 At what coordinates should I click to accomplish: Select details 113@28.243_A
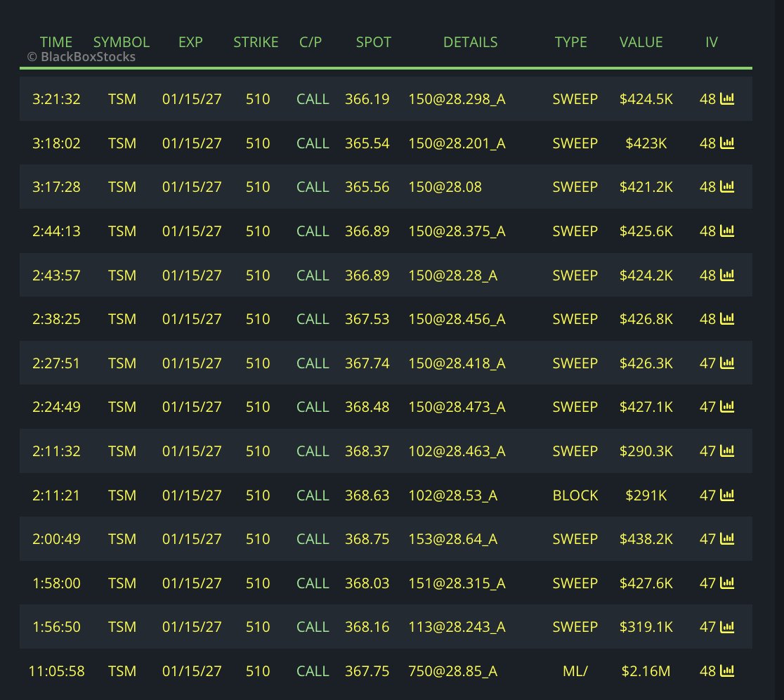457,626
